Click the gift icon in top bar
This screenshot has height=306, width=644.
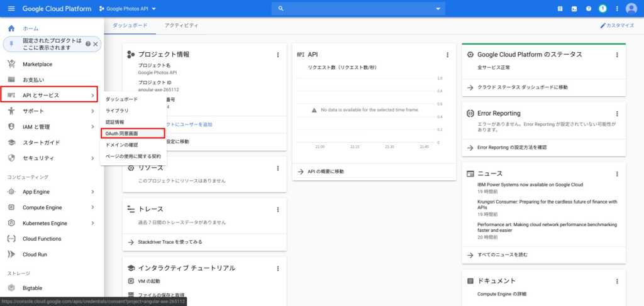coord(560,9)
